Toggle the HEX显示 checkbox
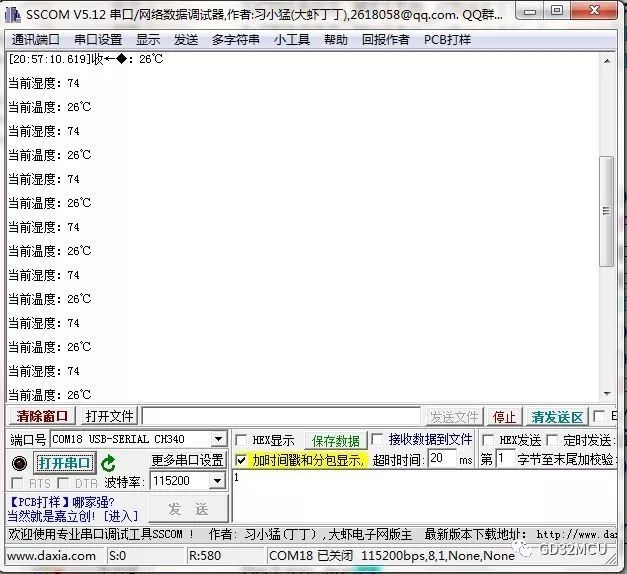627x574 pixels. click(242, 440)
